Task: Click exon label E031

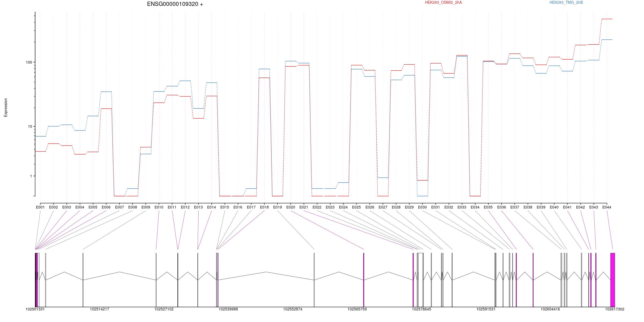Action: [x=436, y=207]
